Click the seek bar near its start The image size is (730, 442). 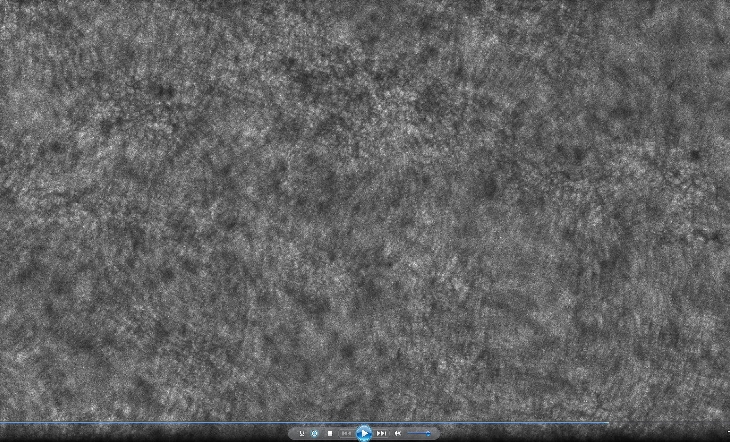tap(8, 423)
